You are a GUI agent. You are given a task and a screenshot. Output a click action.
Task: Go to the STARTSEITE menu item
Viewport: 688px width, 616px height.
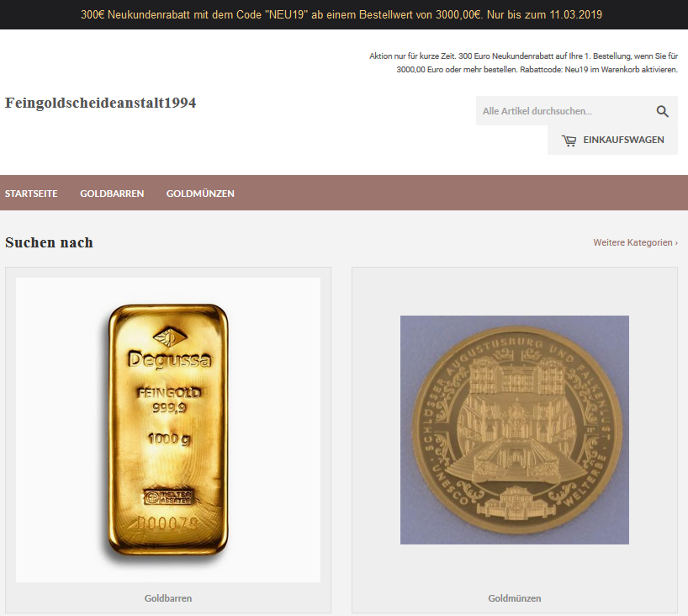(31, 194)
